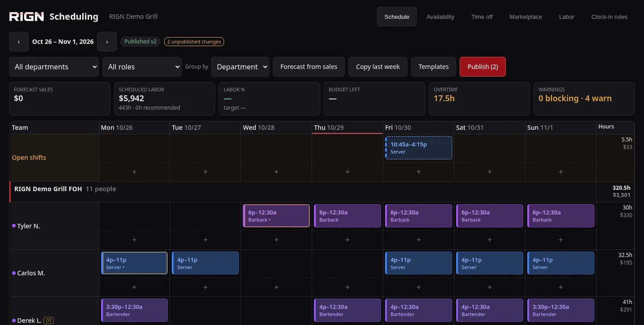Image resolution: width=644 pixels, height=325 pixels.
Task: Open Carlos M.'s Sunday Server shift
Action: (x=561, y=263)
